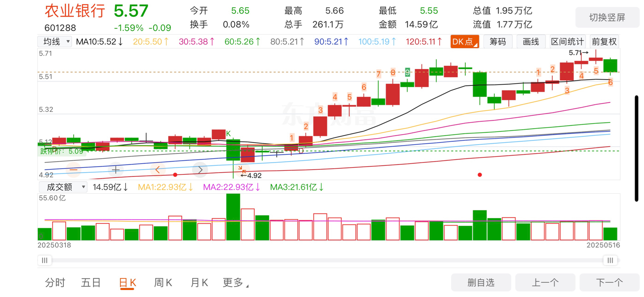644x297 pixels.
Task: Tap the tallest green volume bar
Action: 233,217
